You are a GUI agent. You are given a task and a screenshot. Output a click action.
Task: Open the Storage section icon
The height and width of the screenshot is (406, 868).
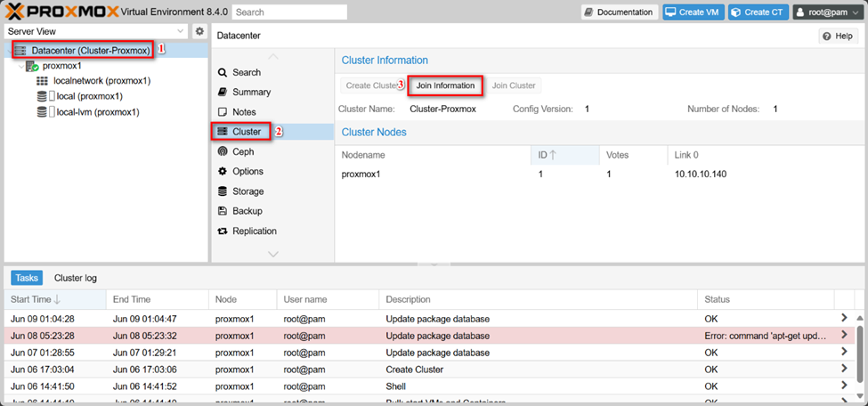pos(223,191)
